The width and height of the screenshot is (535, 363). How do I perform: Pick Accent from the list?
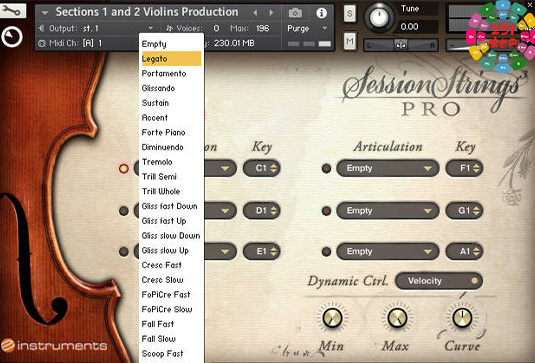171,117
